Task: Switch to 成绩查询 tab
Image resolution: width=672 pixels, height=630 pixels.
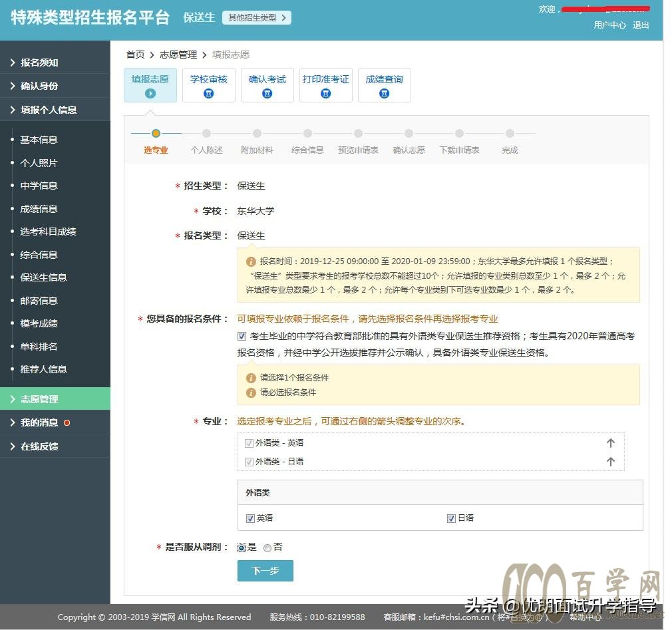Action: tap(385, 85)
